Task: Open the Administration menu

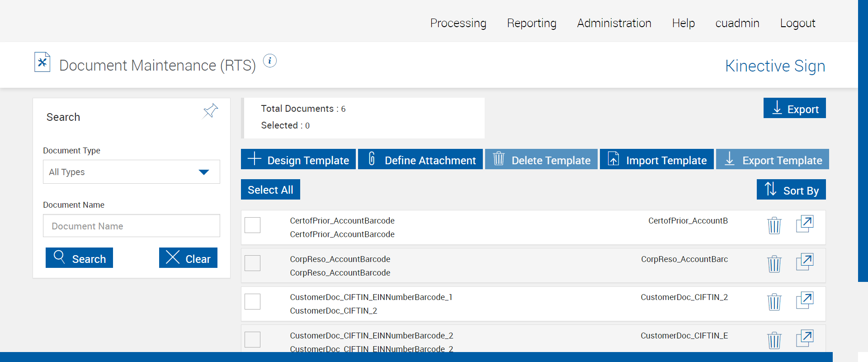Action: [x=614, y=23]
